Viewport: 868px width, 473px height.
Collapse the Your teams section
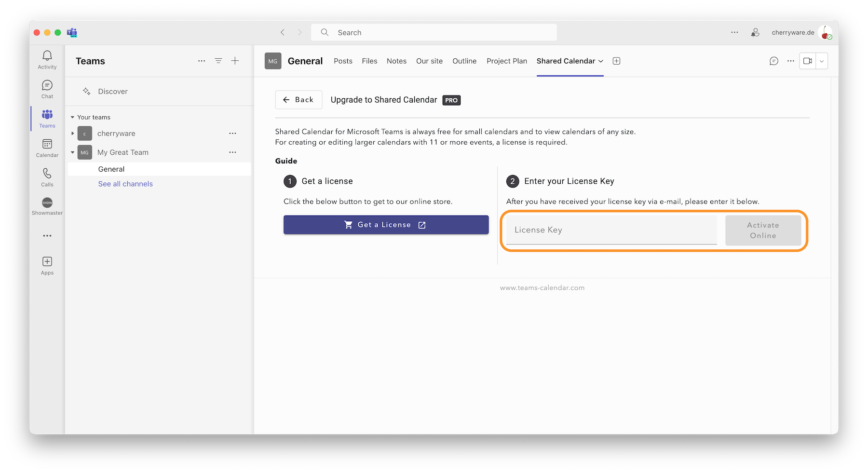(x=72, y=117)
